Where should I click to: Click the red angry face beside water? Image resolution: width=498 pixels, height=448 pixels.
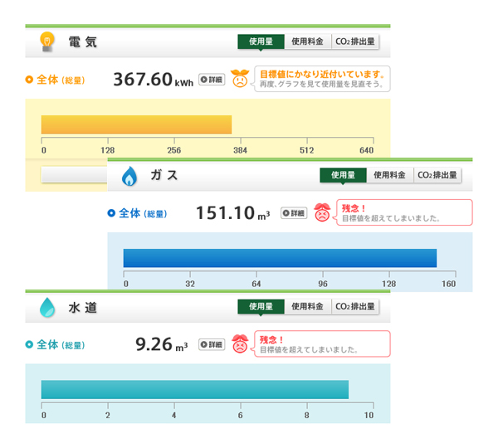click(240, 343)
